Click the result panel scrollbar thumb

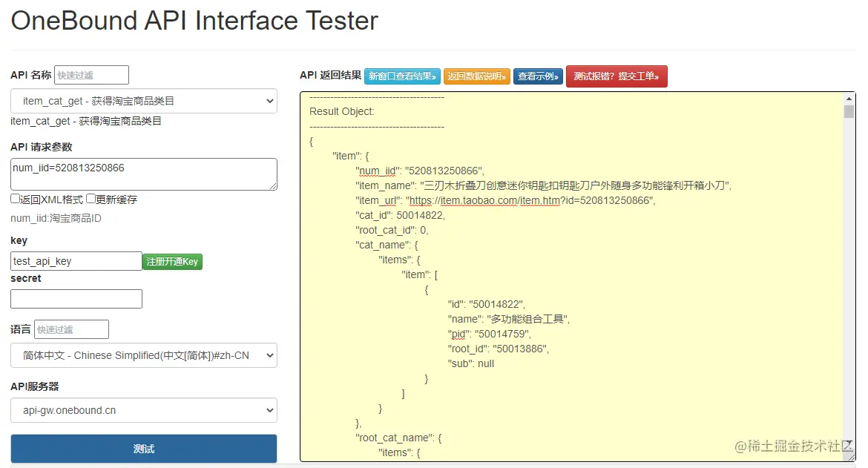pyautogui.click(x=849, y=111)
